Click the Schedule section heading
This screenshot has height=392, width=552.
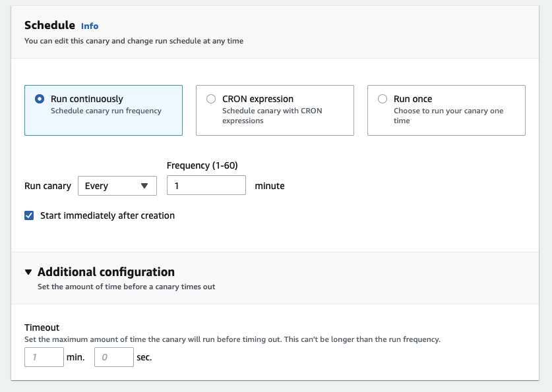point(49,25)
